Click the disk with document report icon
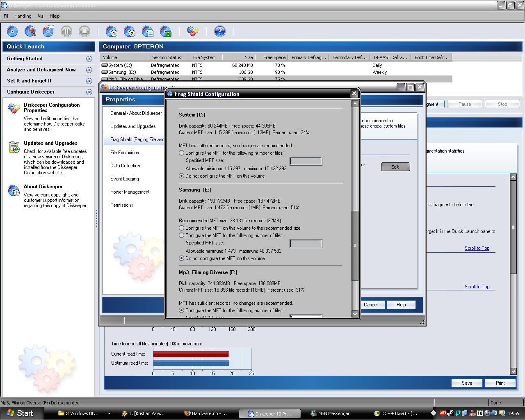 tap(148, 31)
